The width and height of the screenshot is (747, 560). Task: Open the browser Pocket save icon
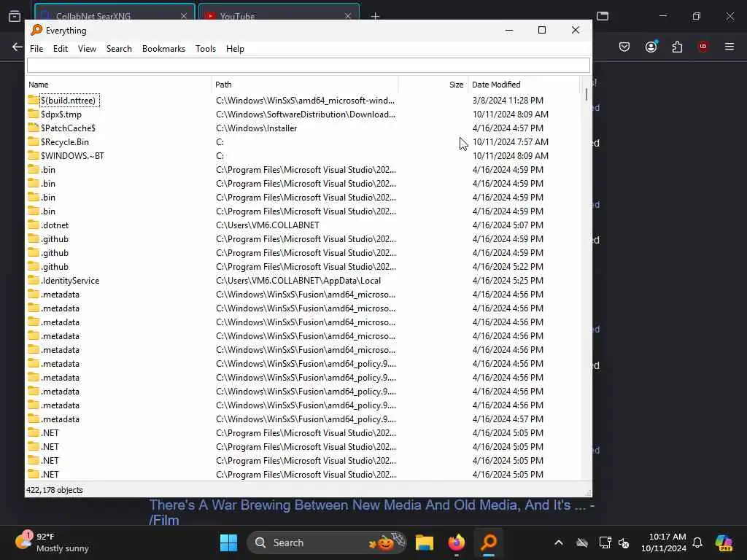(x=624, y=47)
